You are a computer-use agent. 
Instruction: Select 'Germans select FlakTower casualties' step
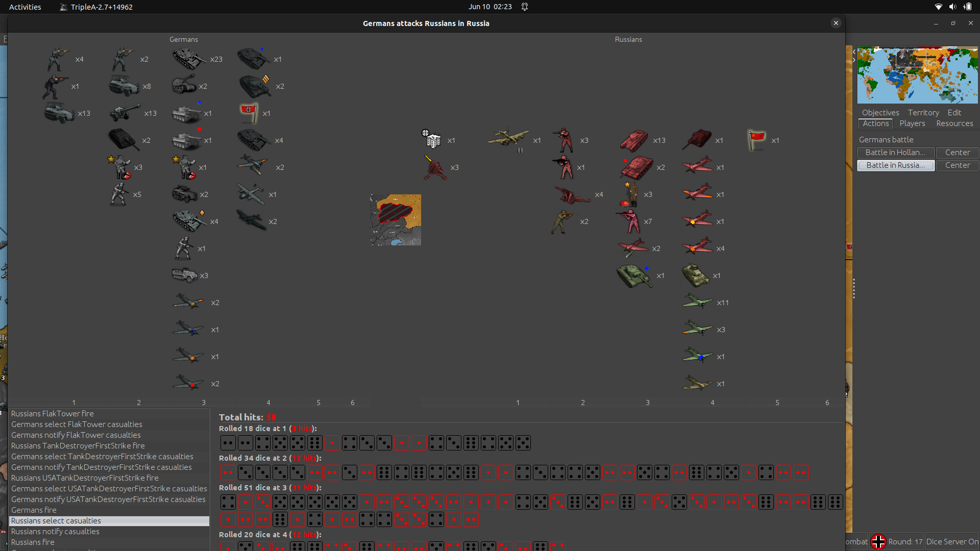[x=109, y=424]
